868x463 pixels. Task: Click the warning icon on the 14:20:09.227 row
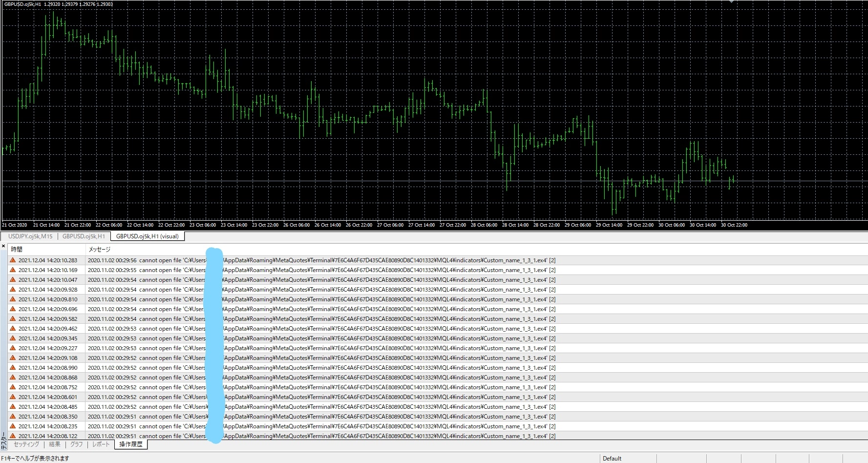[13, 348]
